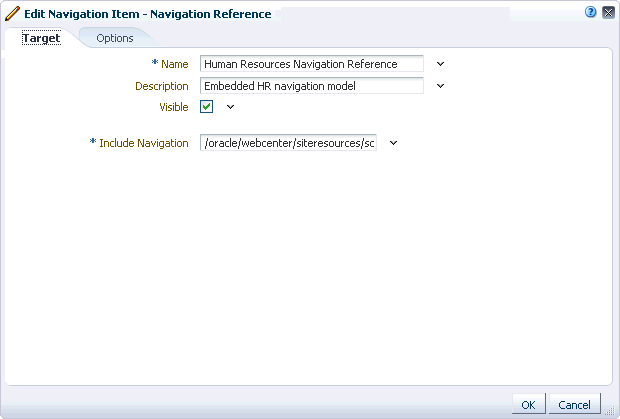
Task: Expand the dropdown arrow next to Name
Action: [x=440, y=64]
